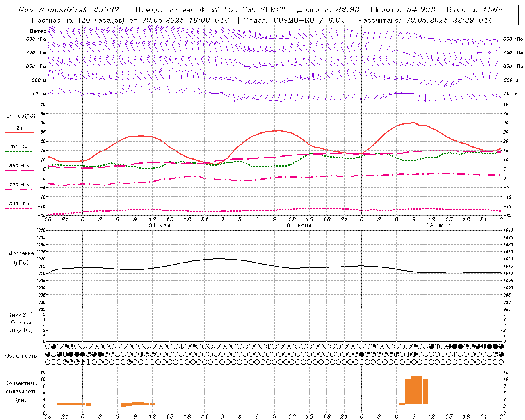The width and height of the screenshot is (525, 420).
Task: Click the Высота: 136м header field
Action: pyautogui.click(x=475, y=10)
